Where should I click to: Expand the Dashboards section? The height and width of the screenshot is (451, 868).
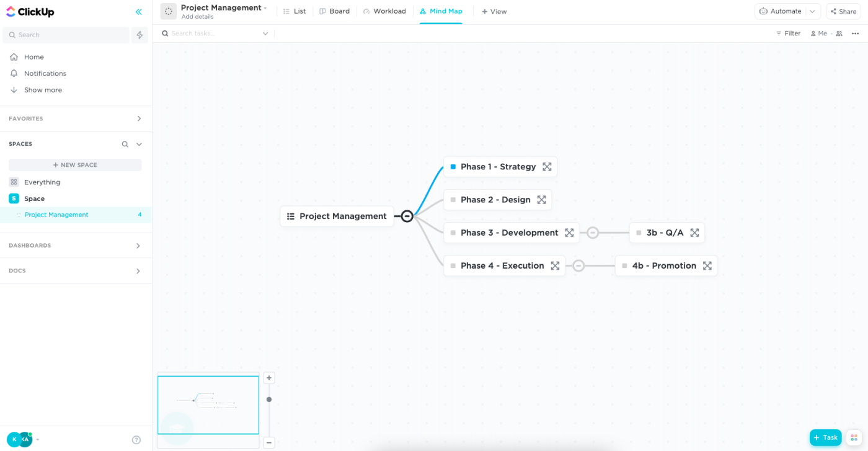pyautogui.click(x=138, y=246)
